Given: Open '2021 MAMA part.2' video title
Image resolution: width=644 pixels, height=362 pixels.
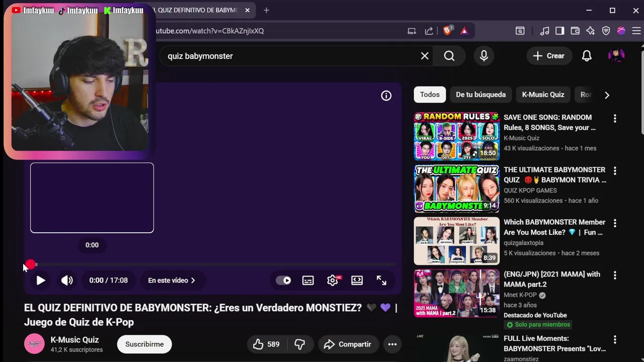Looking at the screenshot, I should point(552,280).
